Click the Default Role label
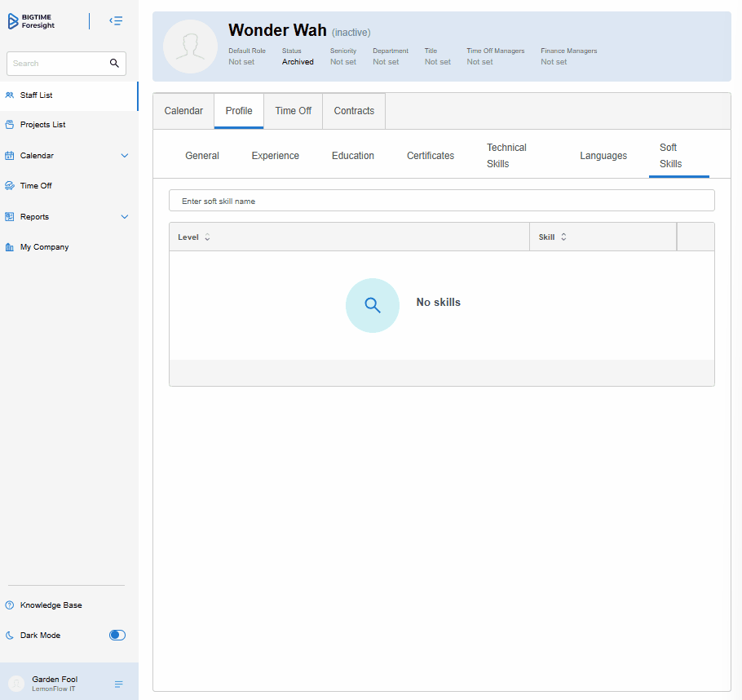This screenshot has width=742, height=700. pos(247,51)
